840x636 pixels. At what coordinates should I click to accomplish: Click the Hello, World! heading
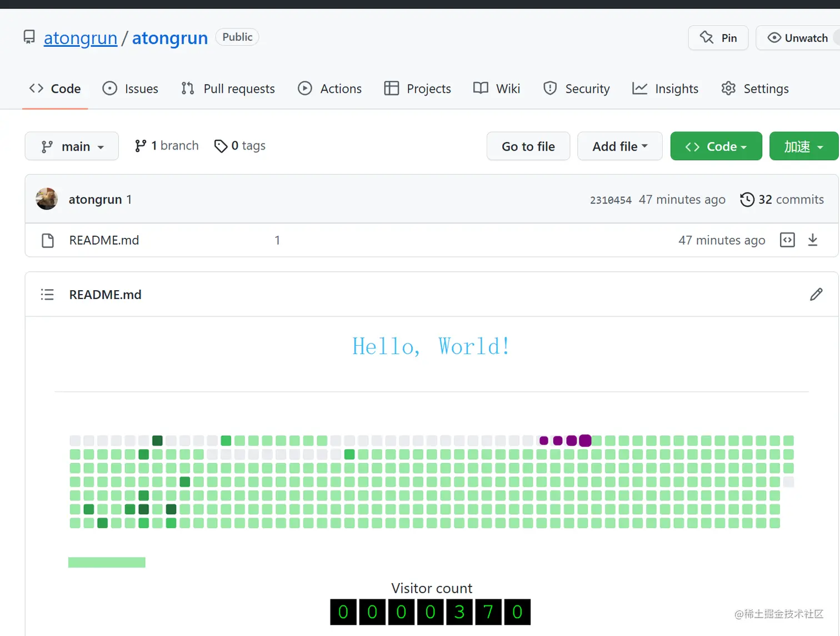point(431,346)
